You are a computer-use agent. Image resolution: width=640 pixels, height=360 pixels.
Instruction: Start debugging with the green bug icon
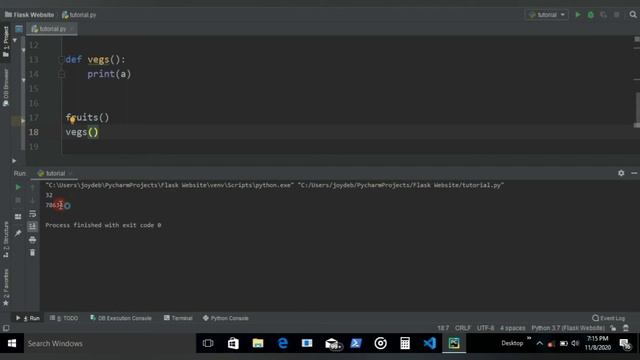(591, 15)
